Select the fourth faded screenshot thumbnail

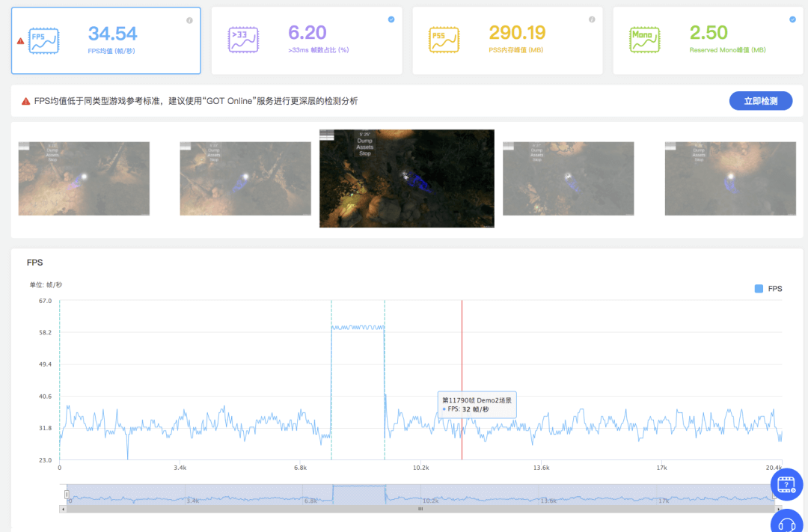(569, 178)
